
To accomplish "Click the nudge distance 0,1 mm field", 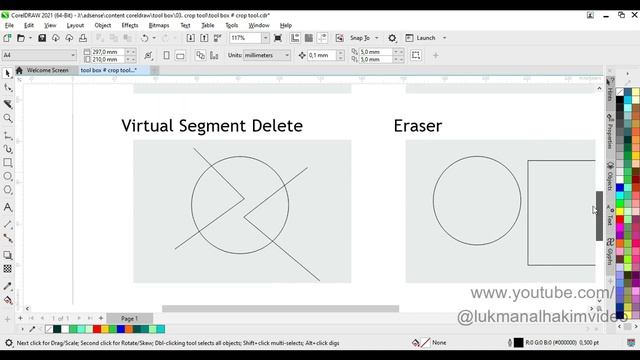I will click(322, 55).
